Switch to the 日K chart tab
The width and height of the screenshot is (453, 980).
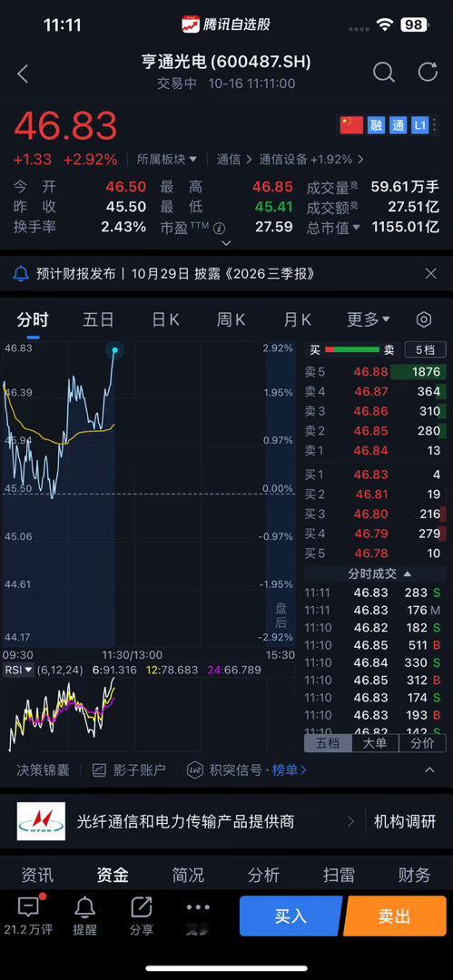coord(165,320)
